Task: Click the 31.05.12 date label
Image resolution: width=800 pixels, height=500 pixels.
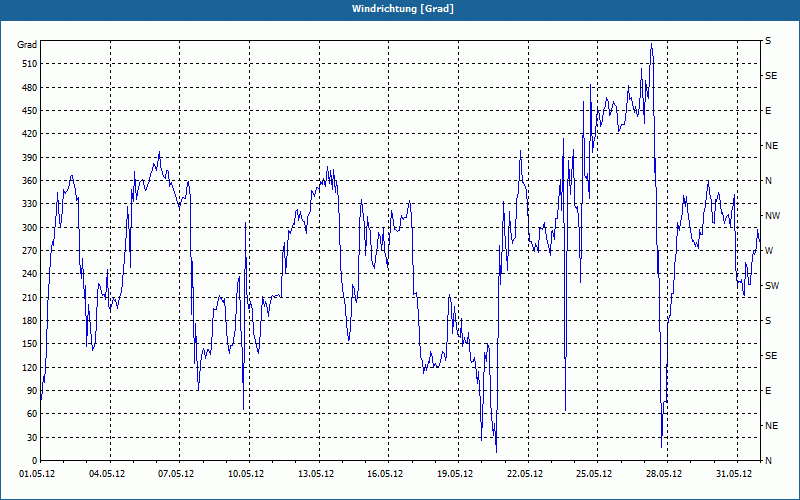Action: coord(734,474)
